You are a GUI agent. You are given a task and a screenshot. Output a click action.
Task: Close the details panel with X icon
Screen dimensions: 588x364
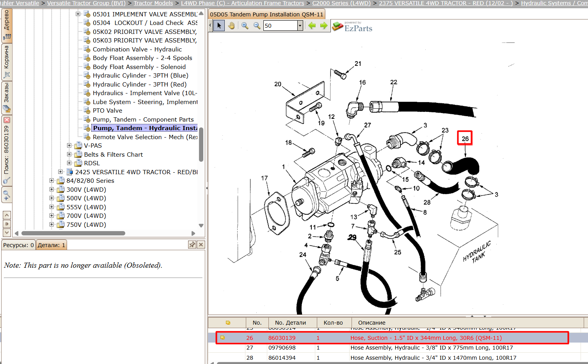pyautogui.click(x=201, y=245)
